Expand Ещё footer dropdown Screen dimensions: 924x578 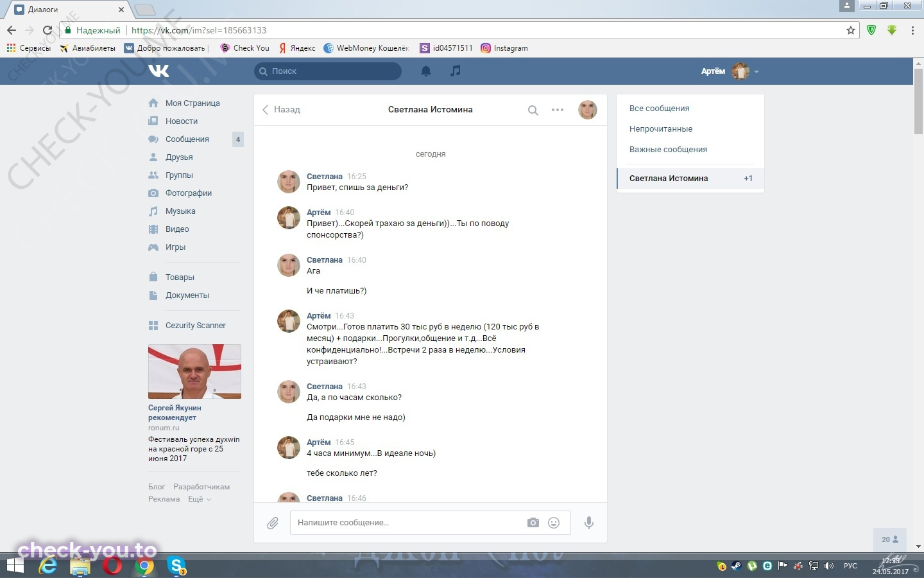pyautogui.click(x=199, y=499)
